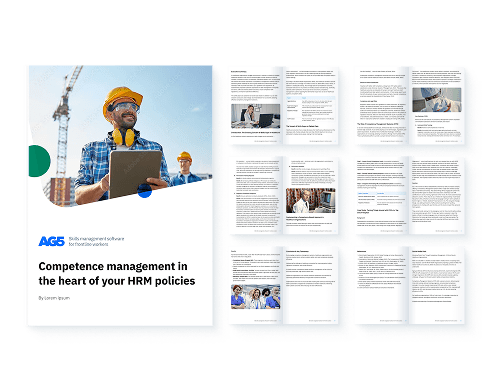Open the bottom-left spread with nurses photo

[x=284, y=285]
